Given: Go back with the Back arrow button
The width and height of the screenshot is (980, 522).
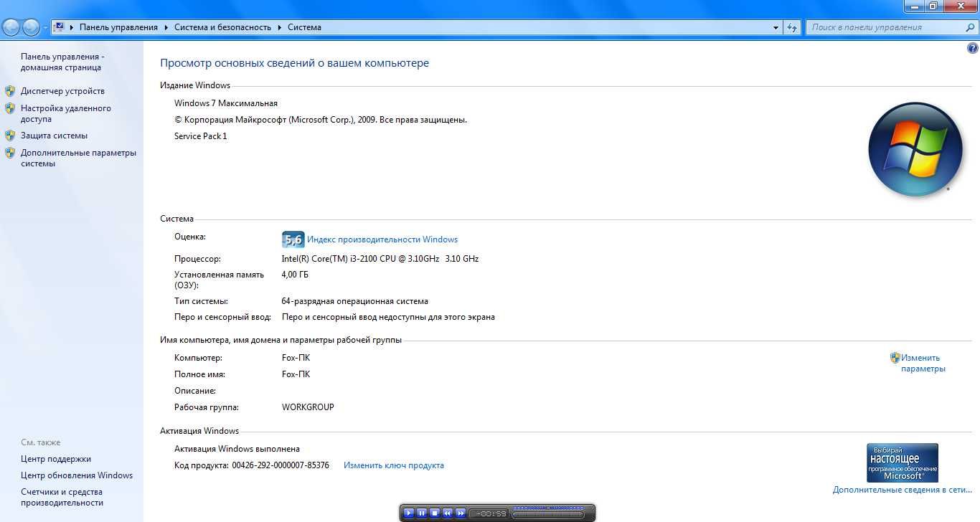Looking at the screenshot, I should tap(11, 27).
